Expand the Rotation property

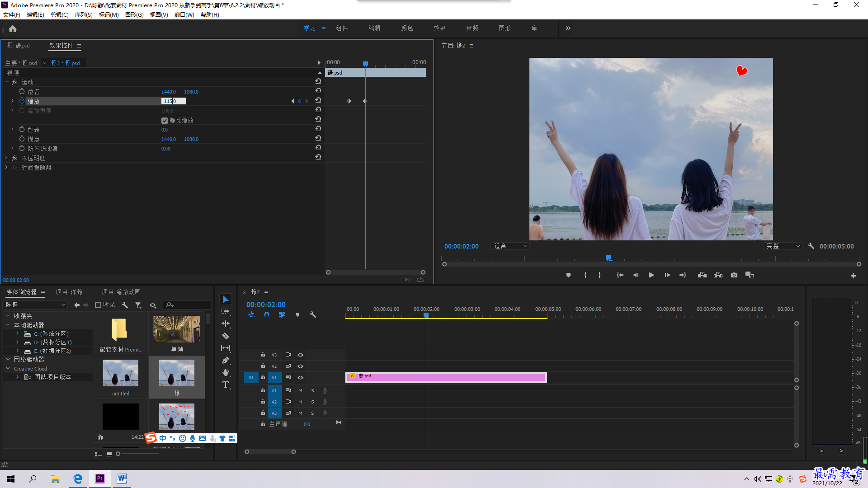(13, 129)
